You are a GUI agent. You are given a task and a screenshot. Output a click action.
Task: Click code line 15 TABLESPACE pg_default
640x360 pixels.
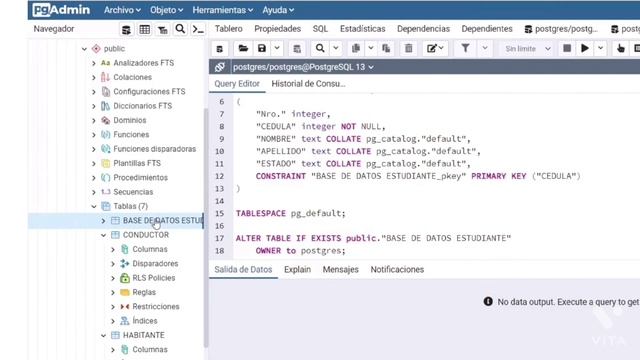tap(290, 213)
